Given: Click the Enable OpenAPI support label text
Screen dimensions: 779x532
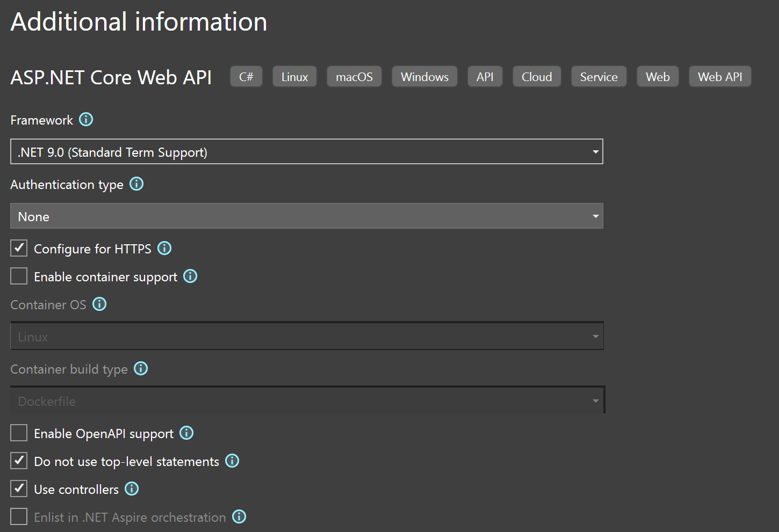Looking at the screenshot, I should click(x=104, y=434).
